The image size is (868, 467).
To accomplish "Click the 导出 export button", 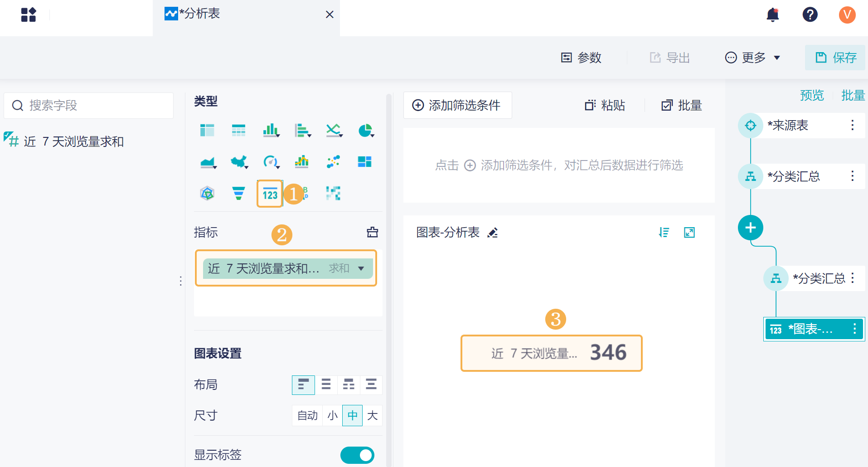I will [669, 58].
